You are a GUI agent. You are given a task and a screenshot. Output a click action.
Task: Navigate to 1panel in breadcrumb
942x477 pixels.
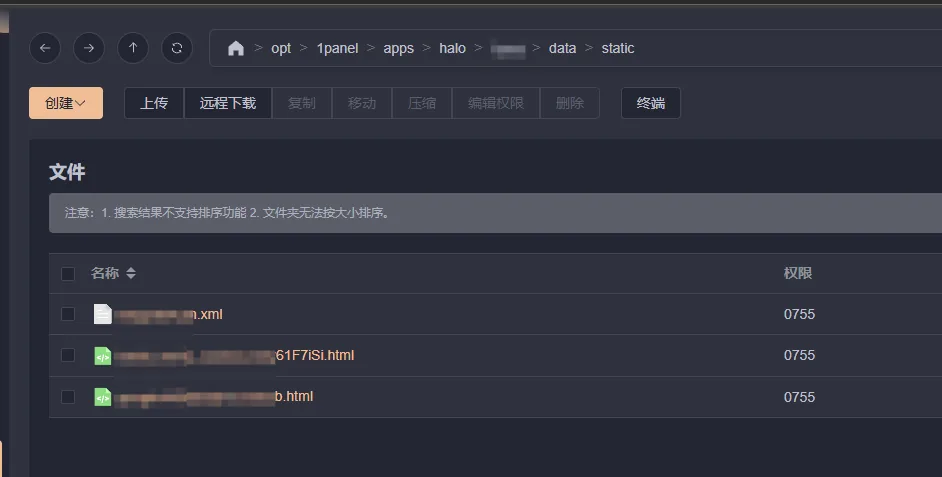pyautogui.click(x=337, y=48)
